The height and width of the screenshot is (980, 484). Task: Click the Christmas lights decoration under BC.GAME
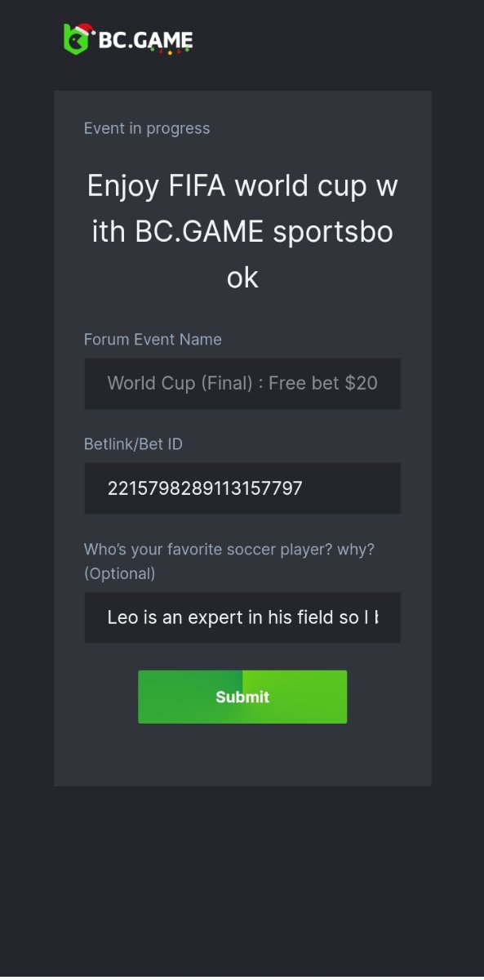click(169, 51)
